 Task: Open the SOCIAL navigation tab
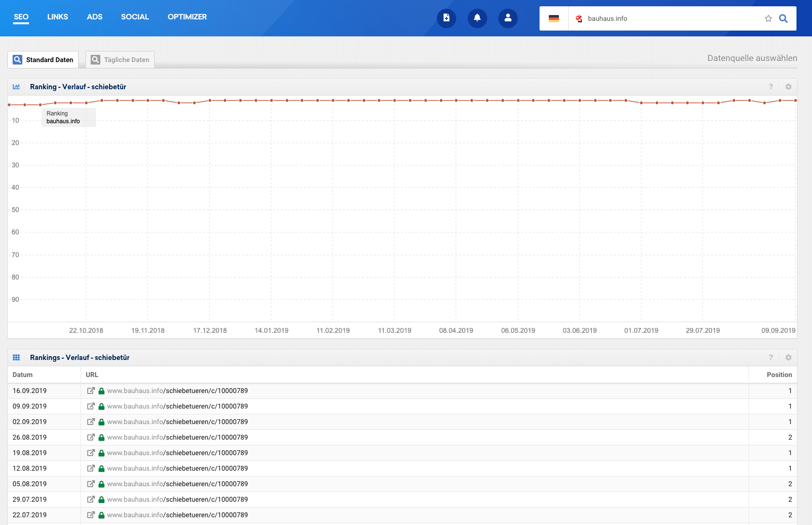point(135,17)
